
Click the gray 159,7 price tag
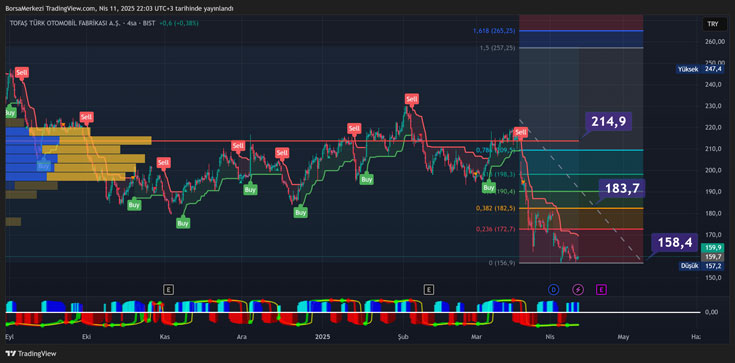click(x=712, y=257)
